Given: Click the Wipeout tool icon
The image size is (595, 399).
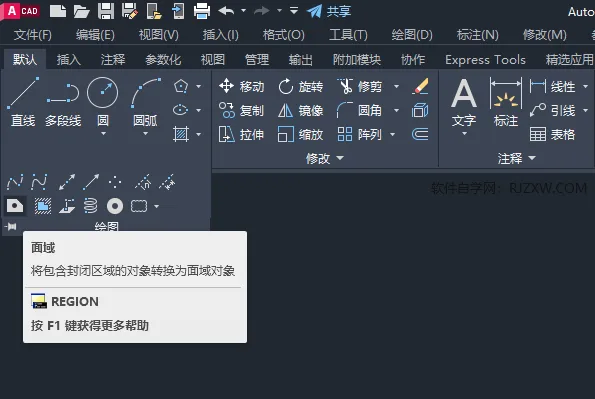Looking at the screenshot, I should [x=43, y=206].
